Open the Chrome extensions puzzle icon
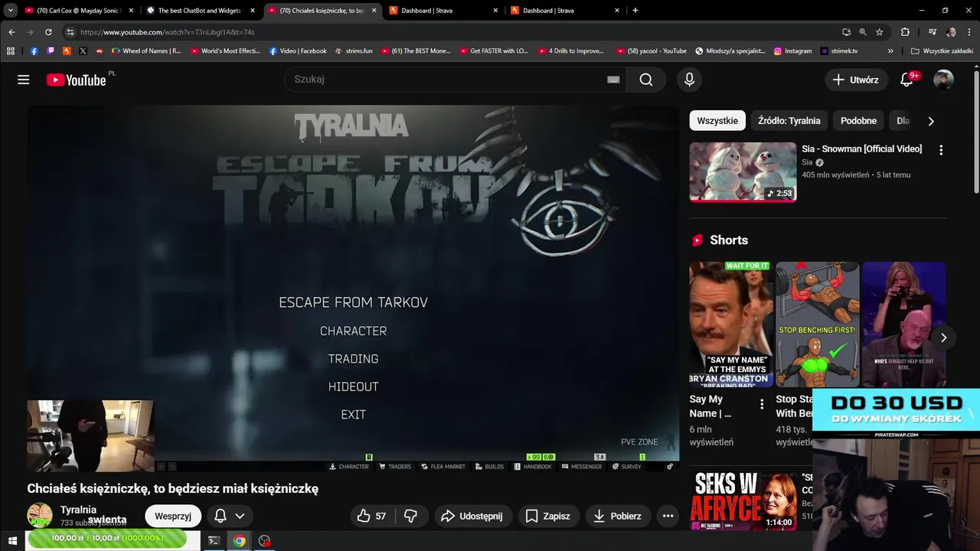The width and height of the screenshot is (980, 551). (x=905, y=32)
